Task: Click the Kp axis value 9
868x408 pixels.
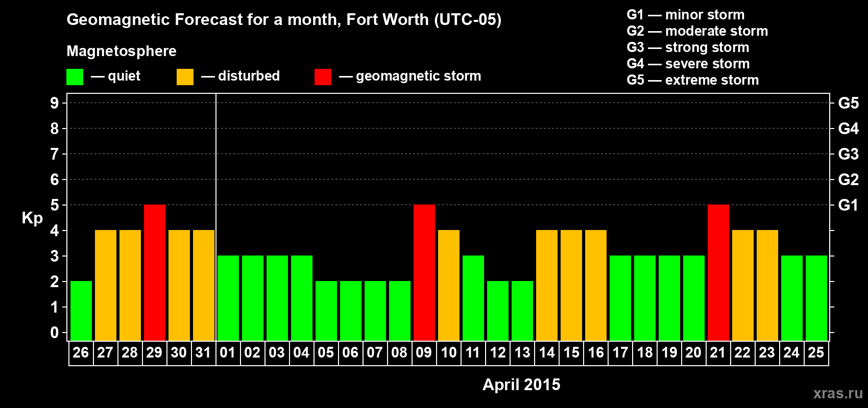Action: 55,103
